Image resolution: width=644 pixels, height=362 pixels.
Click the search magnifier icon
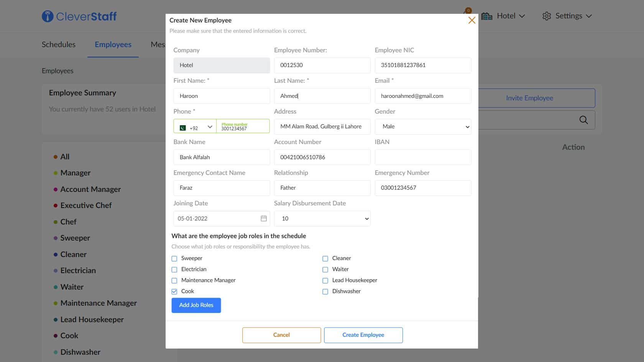[583, 120]
